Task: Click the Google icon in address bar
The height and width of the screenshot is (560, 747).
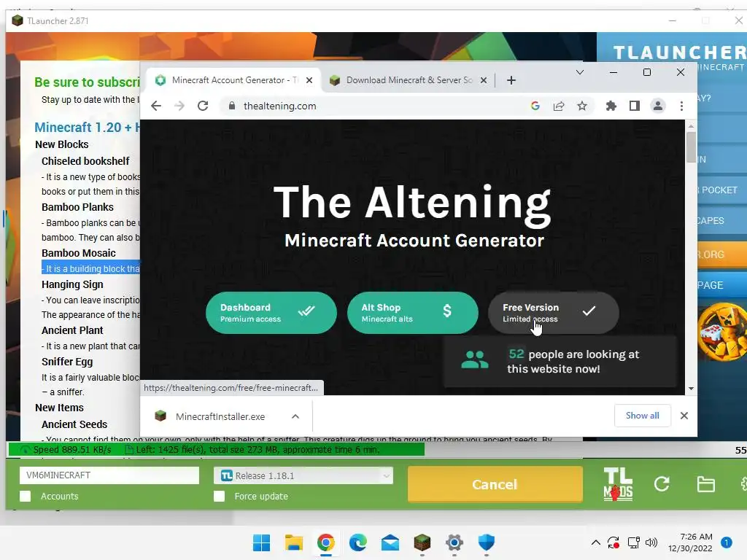Action: pyautogui.click(x=535, y=106)
